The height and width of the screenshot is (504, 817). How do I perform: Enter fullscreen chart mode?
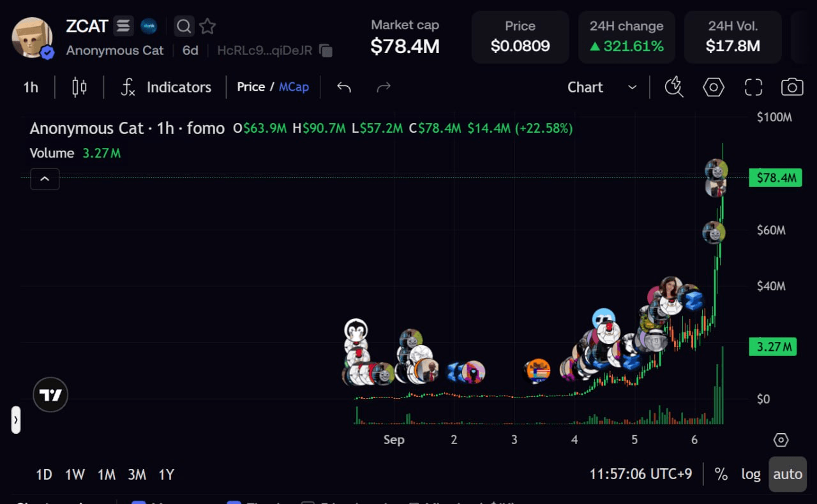[754, 87]
